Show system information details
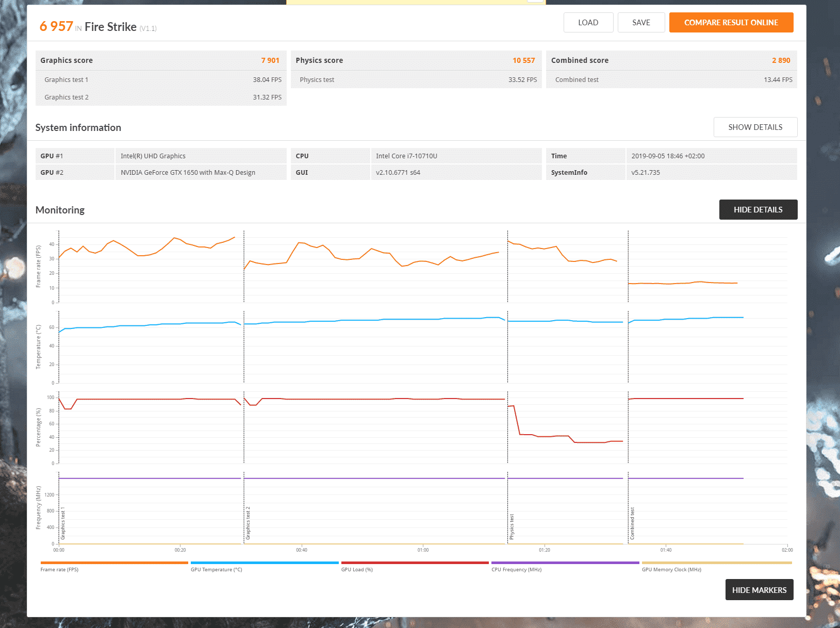This screenshot has width=840, height=628. [x=755, y=127]
